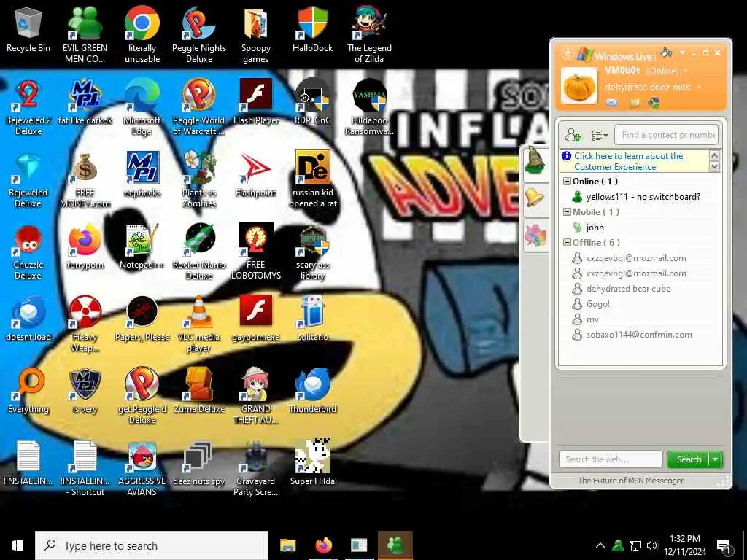The height and width of the screenshot is (560, 747).
Task: Select the Bejeweled 2 Deluxe icon
Action: pyautogui.click(x=28, y=108)
